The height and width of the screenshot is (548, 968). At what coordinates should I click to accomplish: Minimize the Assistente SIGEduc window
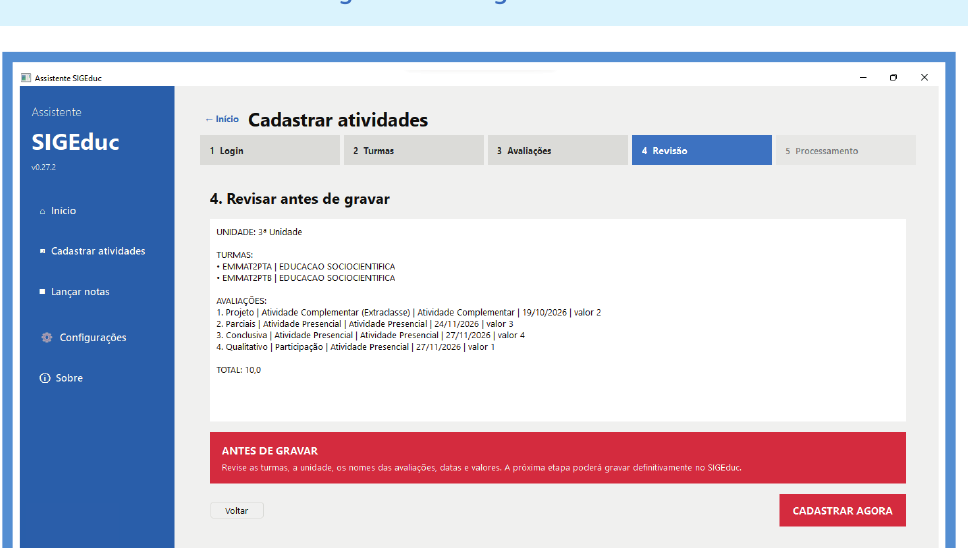(x=863, y=78)
